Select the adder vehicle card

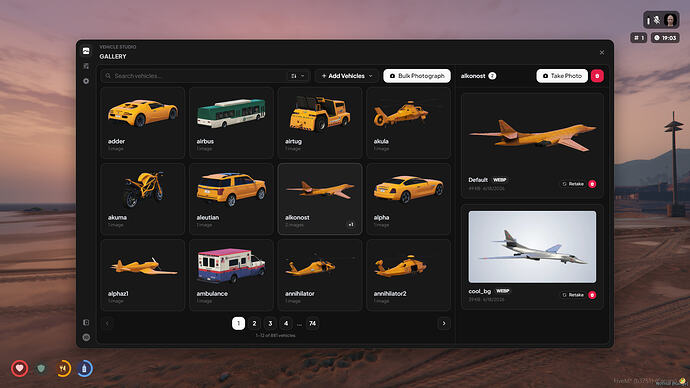pyautogui.click(x=143, y=122)
